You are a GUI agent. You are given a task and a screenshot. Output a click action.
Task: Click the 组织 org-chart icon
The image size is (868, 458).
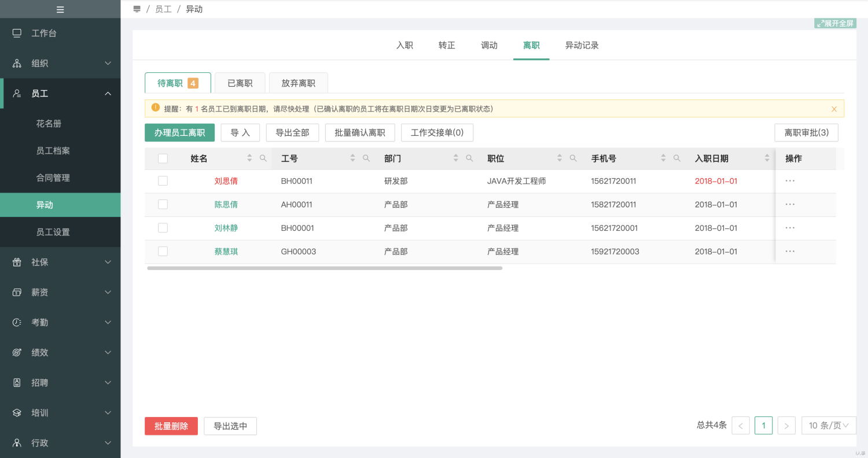[17, 63]
